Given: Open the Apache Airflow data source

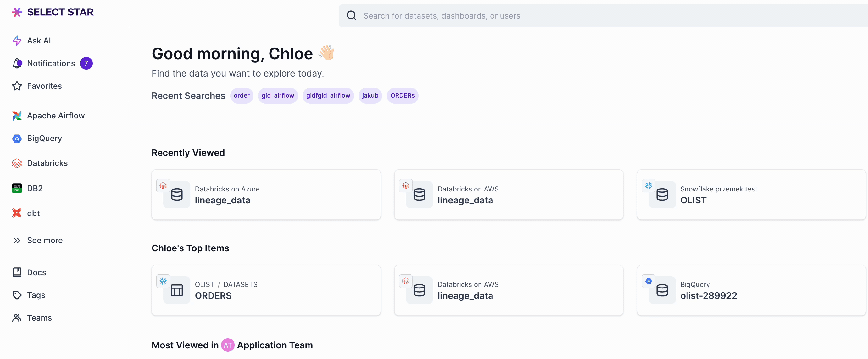Looking at the screenshot, I should 56,116.
